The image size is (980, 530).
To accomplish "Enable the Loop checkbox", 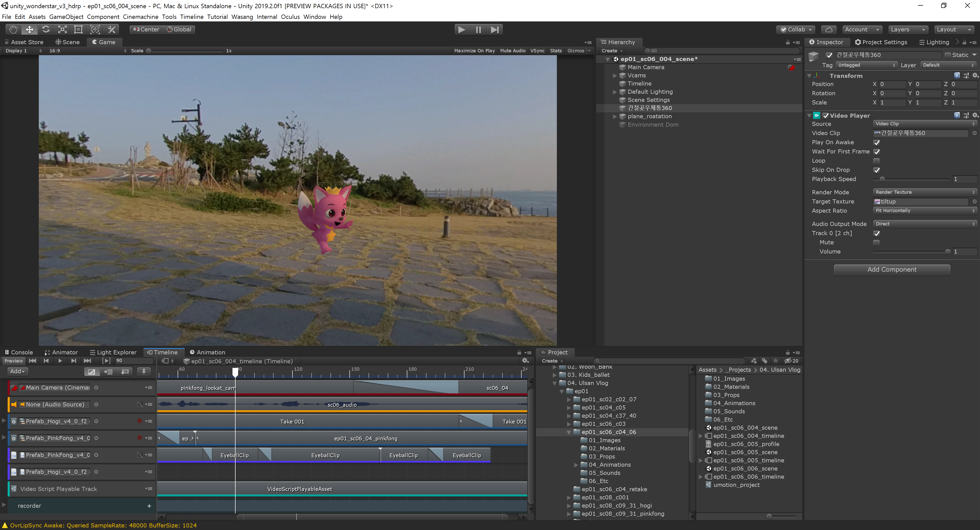I will point(877,161).
